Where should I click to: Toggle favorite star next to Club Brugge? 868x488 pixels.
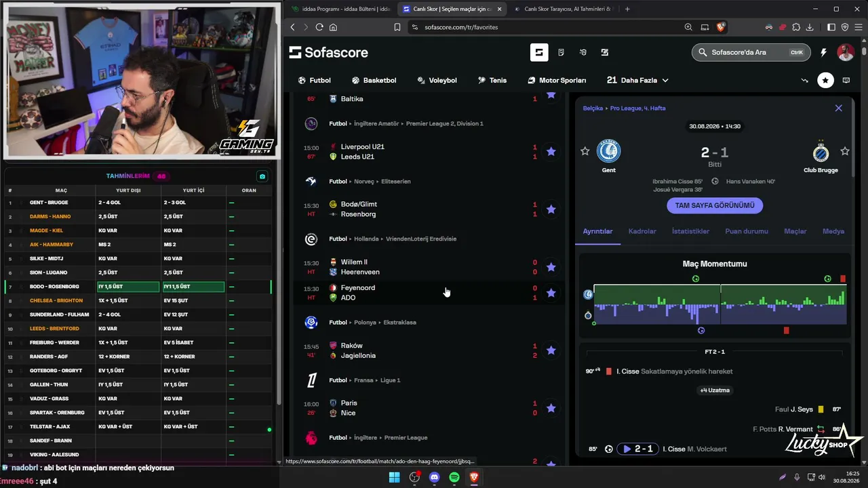tap(845, 151)
